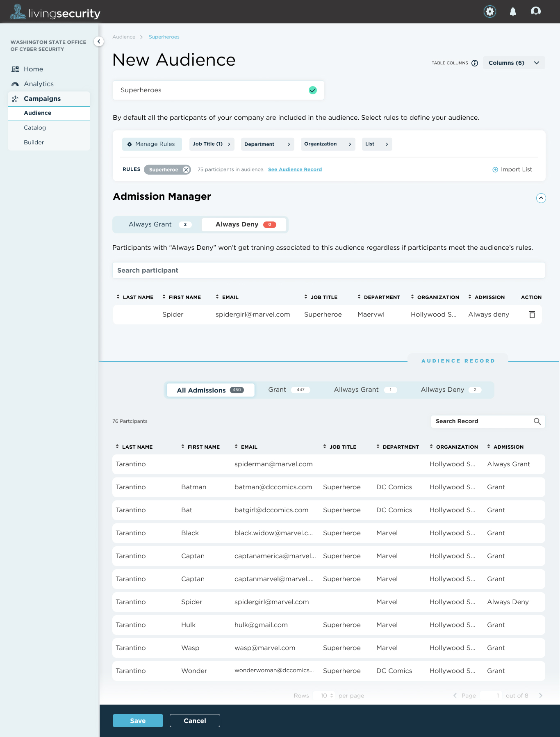This screenshot has width=560, height=737.
Task: Focus the Search participant field
Action: tap(329, 271)
